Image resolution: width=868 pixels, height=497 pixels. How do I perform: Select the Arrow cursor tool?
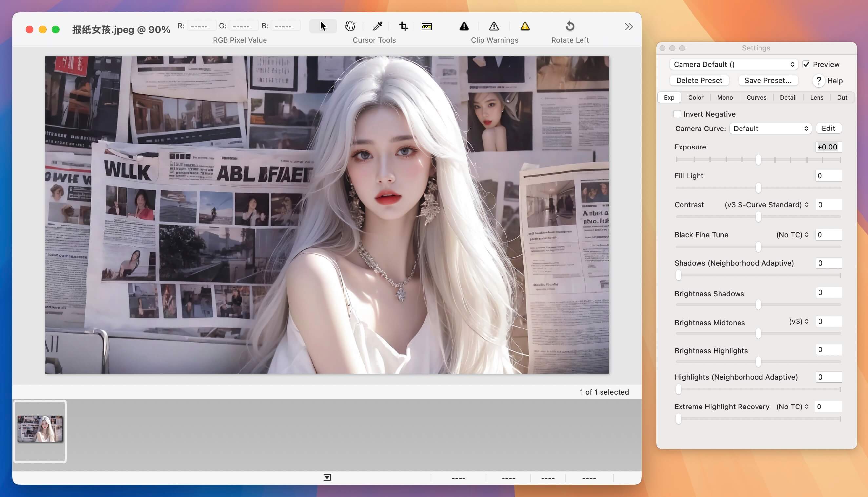(x=322, y=26)
